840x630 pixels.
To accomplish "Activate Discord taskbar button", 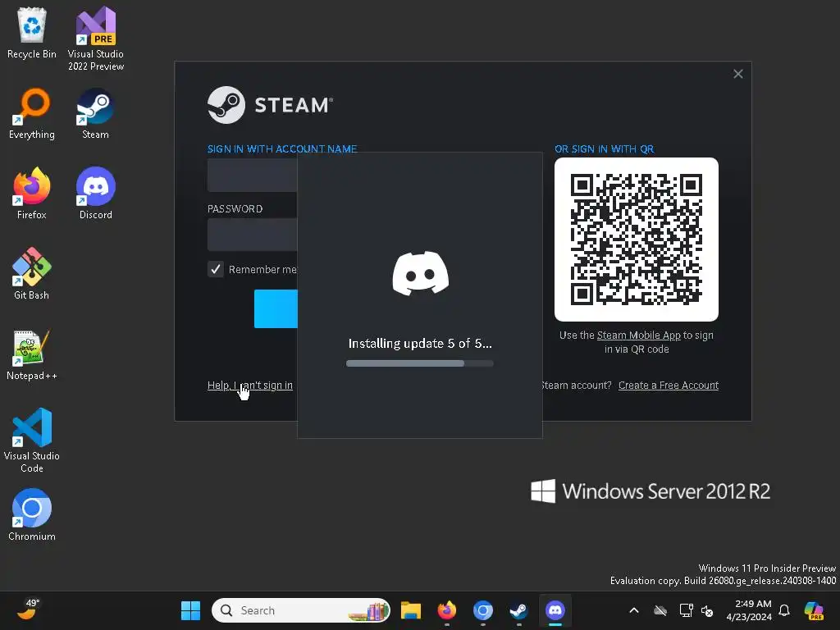I will tap(555, 610).
